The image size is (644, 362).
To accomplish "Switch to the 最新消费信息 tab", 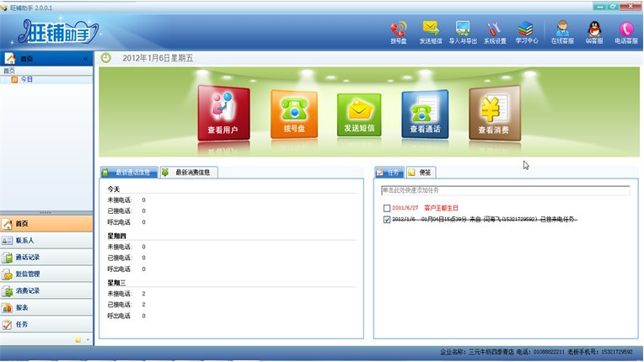I will 190,173.
